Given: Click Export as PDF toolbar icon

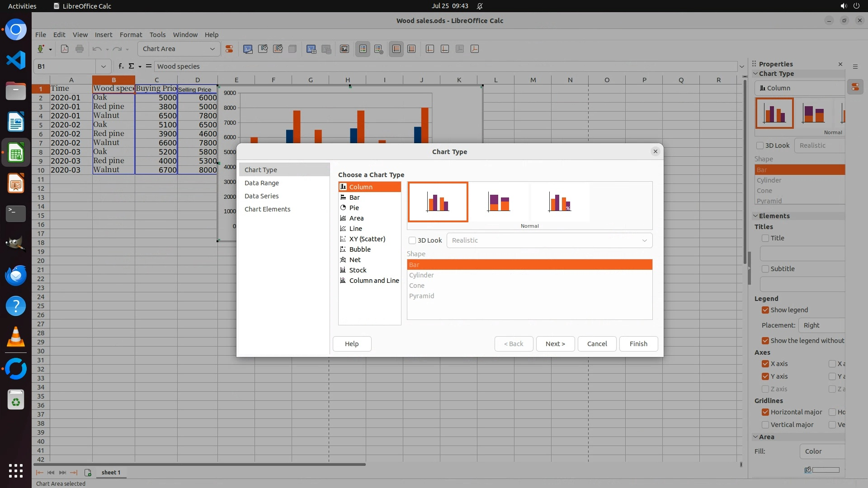Looking at the screenshot, I should click(x=65, y=49).
